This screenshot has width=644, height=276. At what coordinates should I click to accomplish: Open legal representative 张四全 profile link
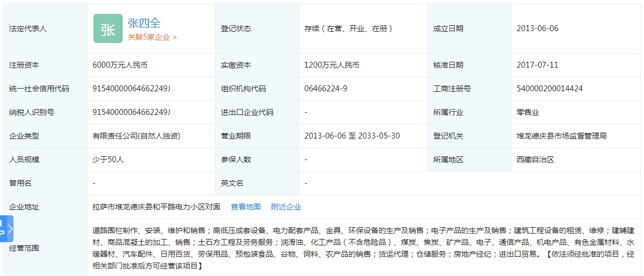click(x=144, y=23)
